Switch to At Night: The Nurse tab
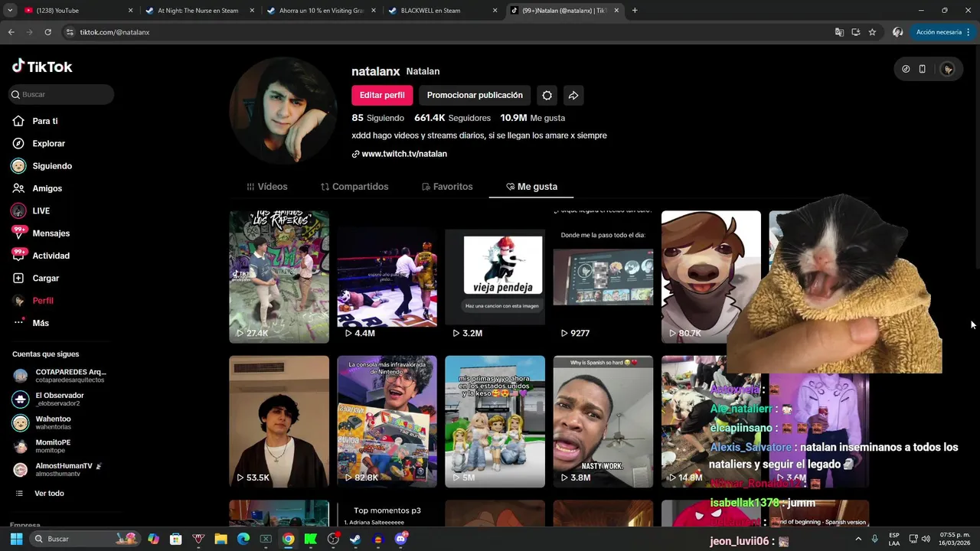The image size is (980, 551). click(x=199, y=11)
